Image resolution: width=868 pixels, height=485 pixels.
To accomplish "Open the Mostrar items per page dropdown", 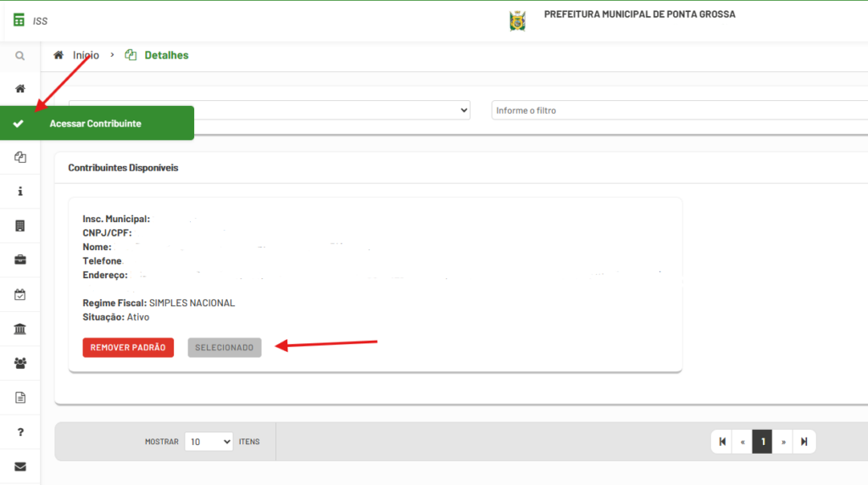I will click(209, 442).
